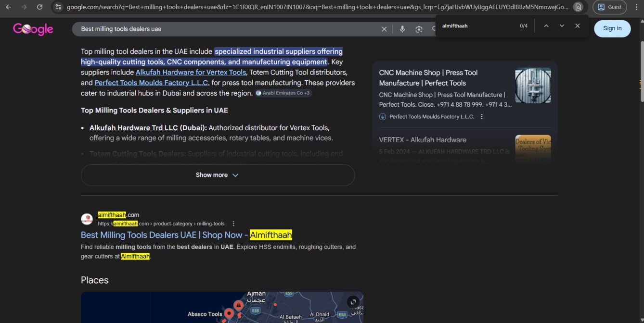Viewport: 644px width, 323px height.
Task: Click the browser back arrow
Action: 9,7
